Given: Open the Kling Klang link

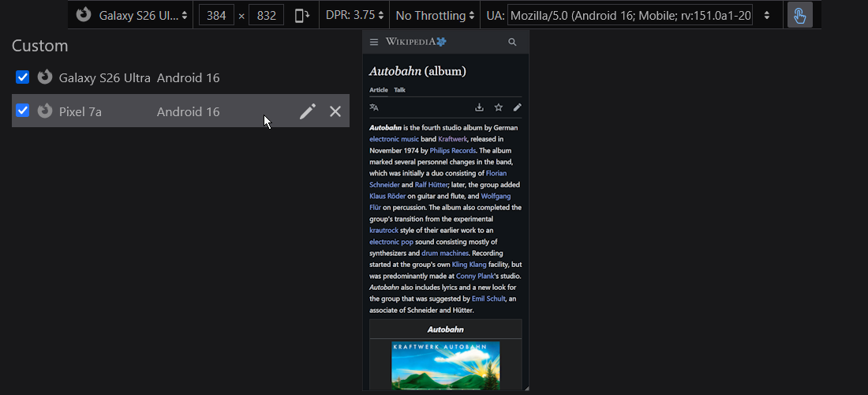Looking at the screenshot, I should pyautogui.click(x=470, y=265).
